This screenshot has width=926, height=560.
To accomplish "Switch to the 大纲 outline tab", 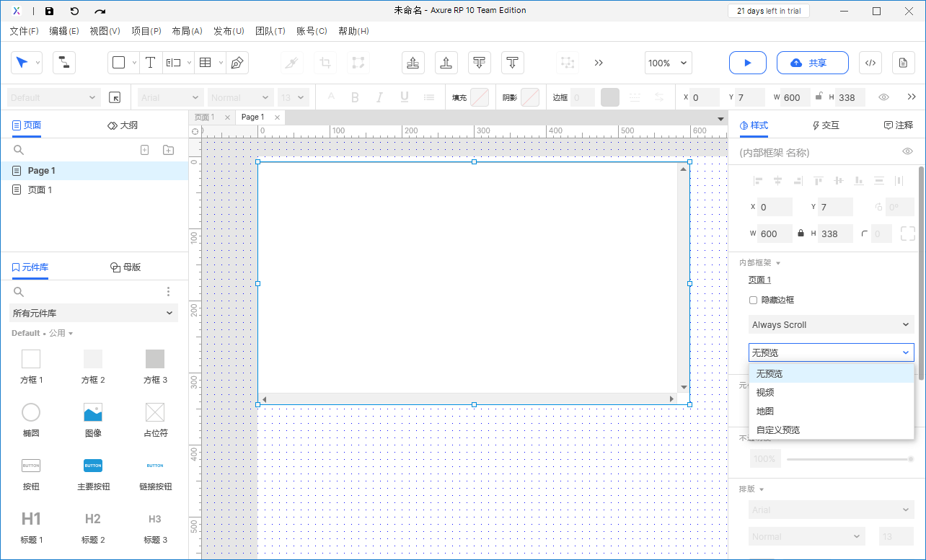I will (123, 125).
